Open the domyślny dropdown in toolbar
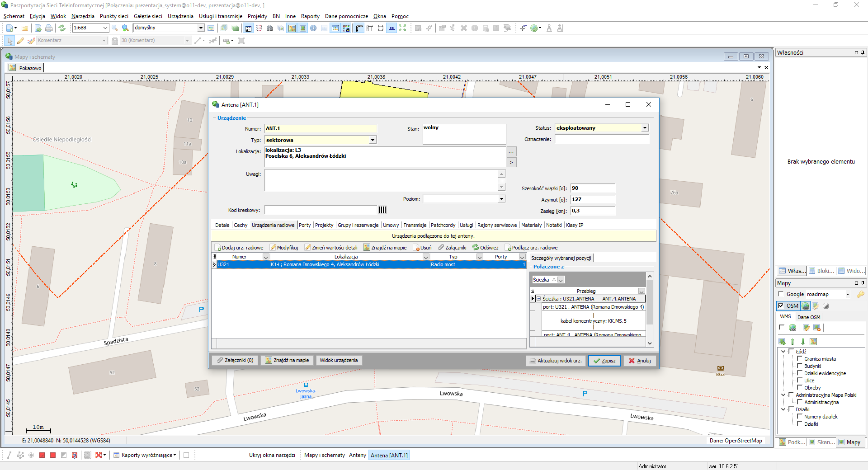Viewport: 868px width, 470px height. tap(201, 28)
